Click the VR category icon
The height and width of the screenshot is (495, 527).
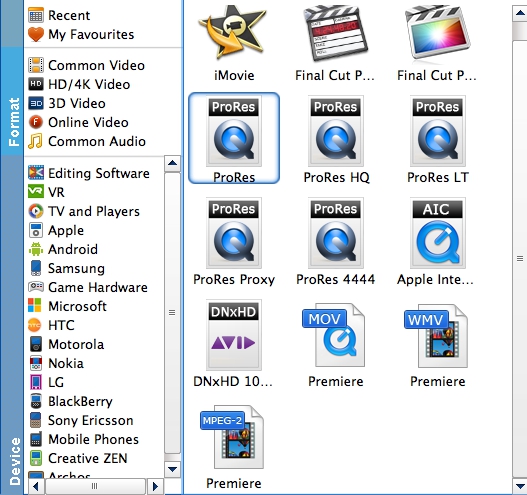pos(36,192)
